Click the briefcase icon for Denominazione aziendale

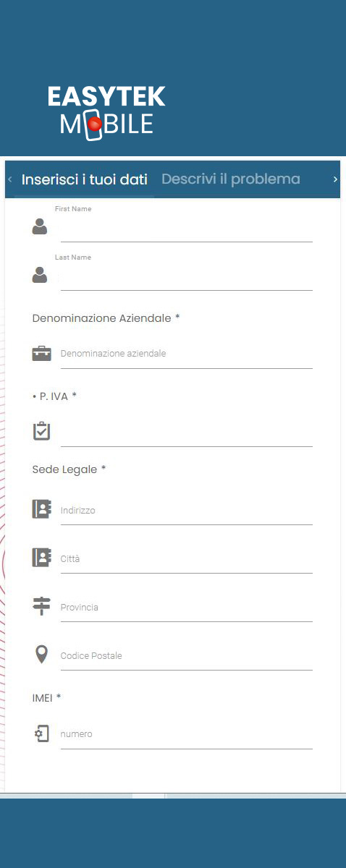[41, 354]
